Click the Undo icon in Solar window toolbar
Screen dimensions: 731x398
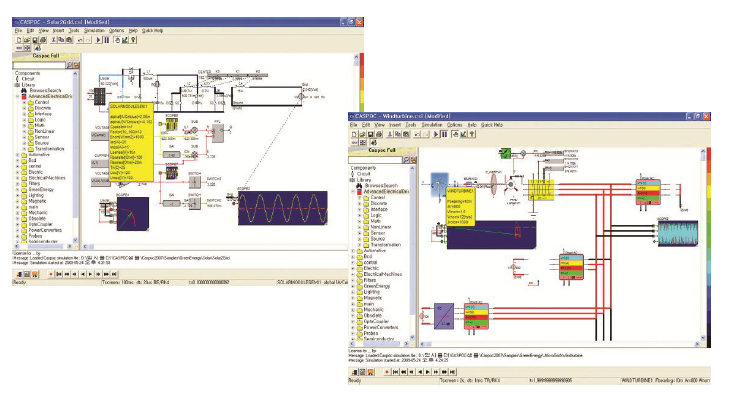point(80,40)
